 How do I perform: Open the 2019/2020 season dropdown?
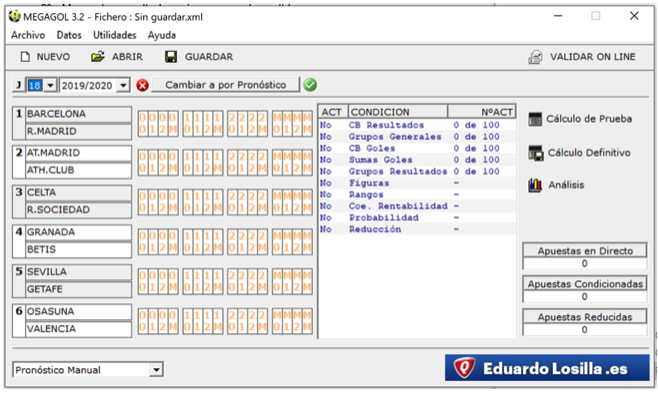(123, 86)
